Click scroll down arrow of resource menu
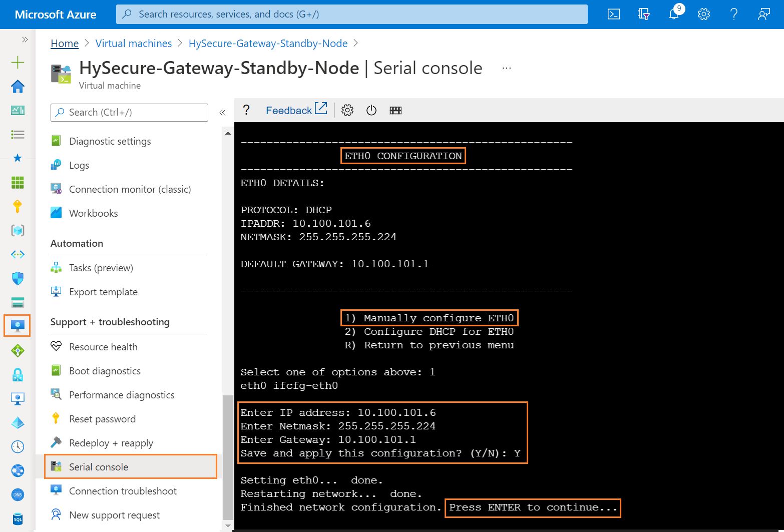 tap(228, 526)
